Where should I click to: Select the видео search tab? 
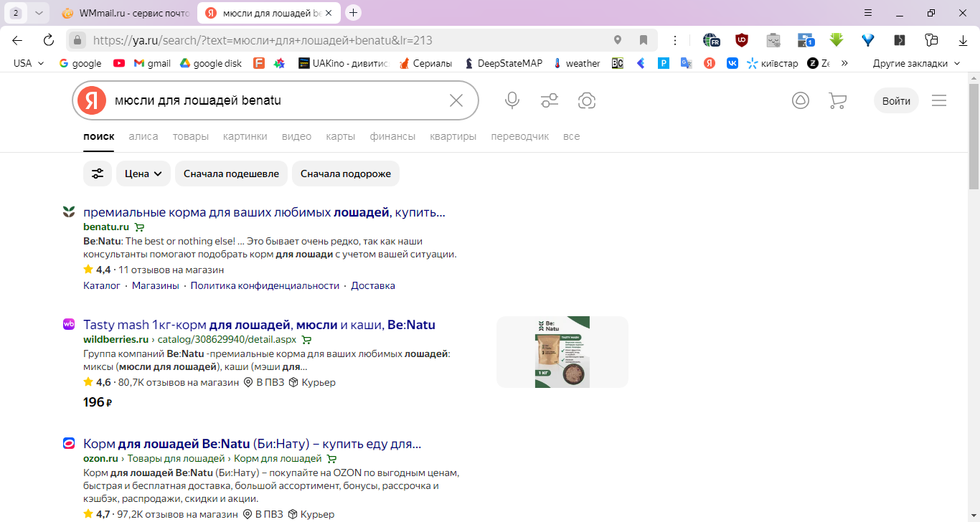297,136
